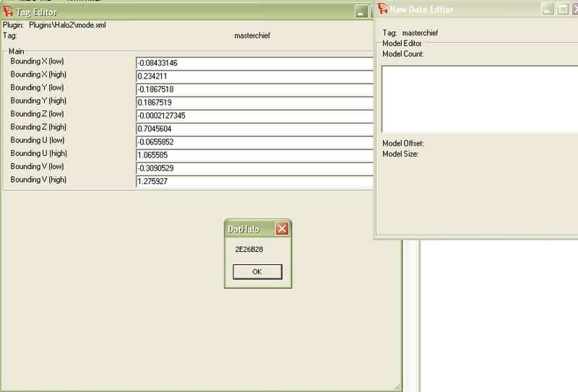Click the Raw Data Editor app icon
This screenshot has width=578, height=392.
(383, 9)
